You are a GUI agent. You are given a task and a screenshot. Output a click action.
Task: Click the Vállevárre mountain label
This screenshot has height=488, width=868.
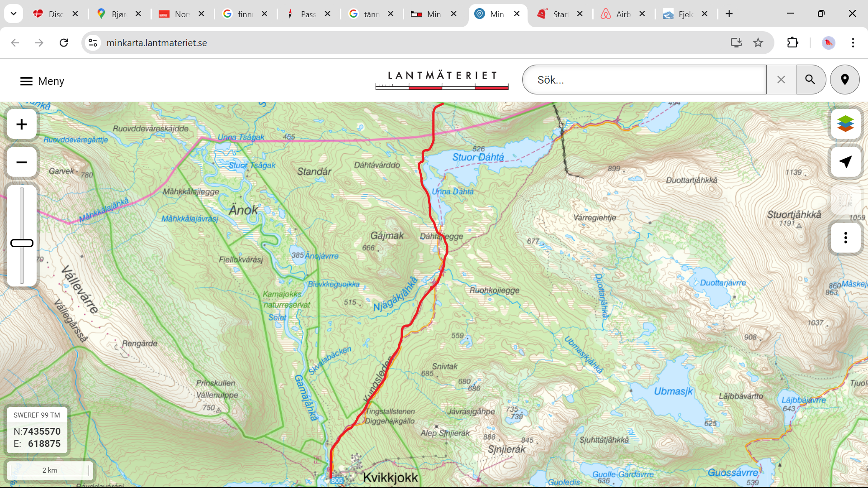click(x=80, y=289)
